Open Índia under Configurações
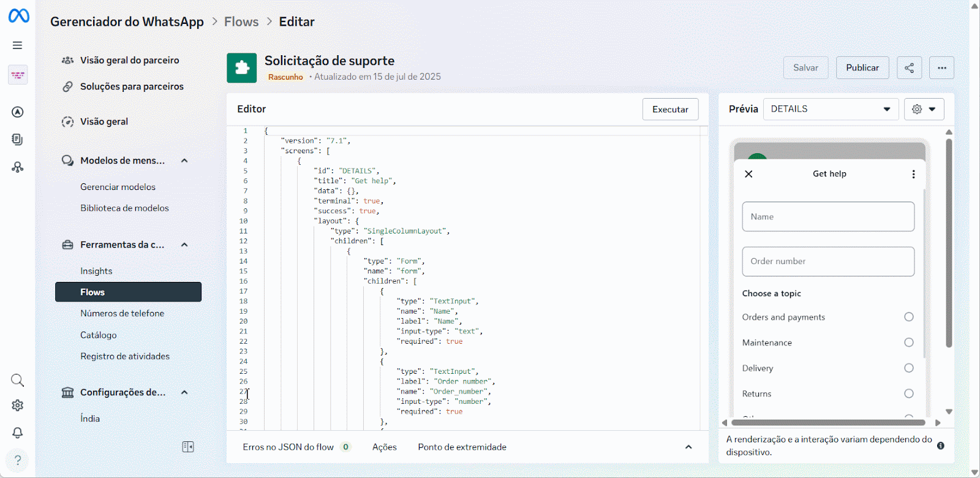Image resolution: width=980 pixels, height=478 pixels. 90,419
